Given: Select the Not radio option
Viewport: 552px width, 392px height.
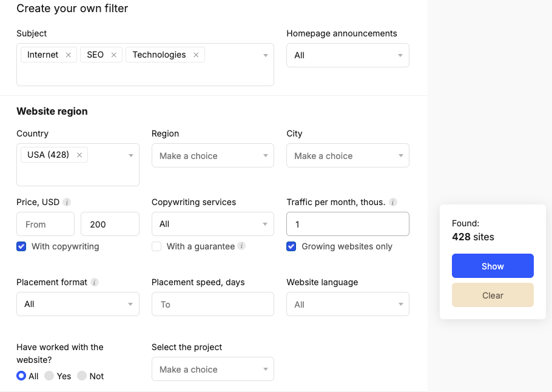Looking at the screenshot, I should click(82, 376).
